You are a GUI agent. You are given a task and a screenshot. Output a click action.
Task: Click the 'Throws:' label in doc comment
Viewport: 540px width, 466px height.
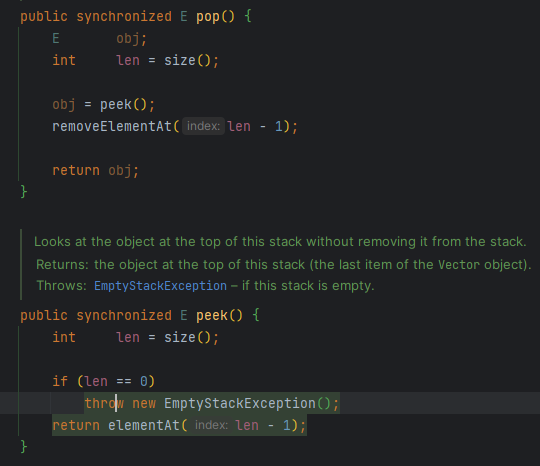pyautogui.click(x=61, y=286)
